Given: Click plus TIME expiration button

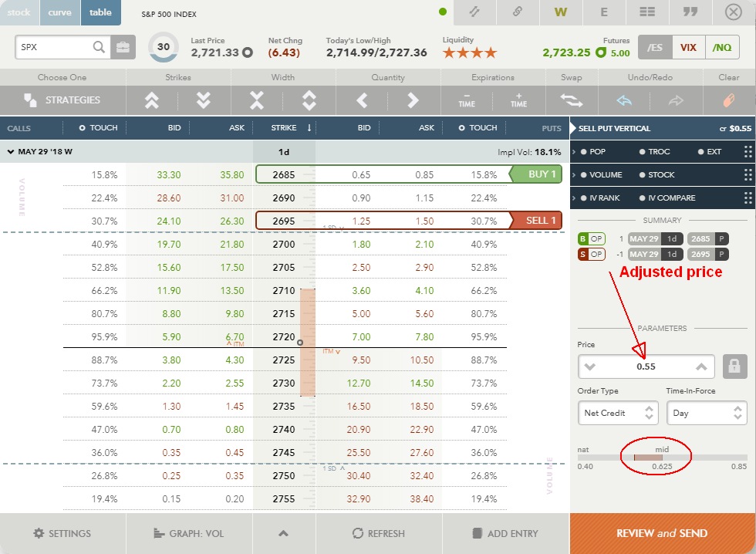Looking at the screenshot, I should coord(518,100).
